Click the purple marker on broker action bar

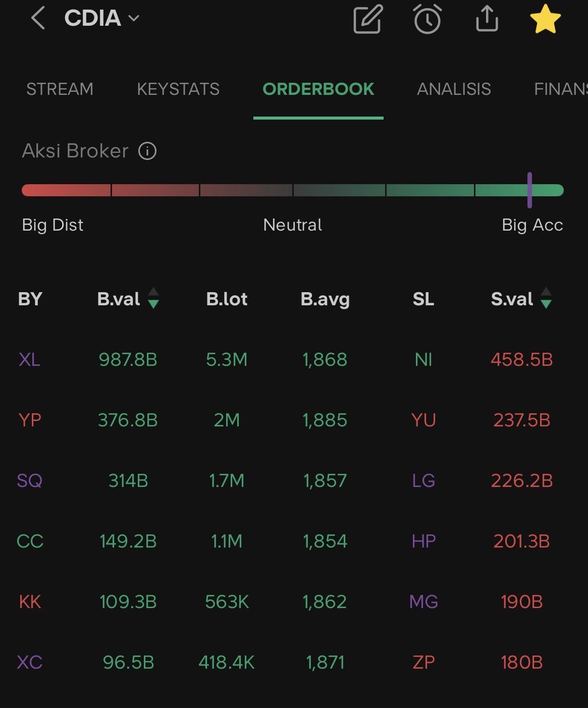click(529, 190)
